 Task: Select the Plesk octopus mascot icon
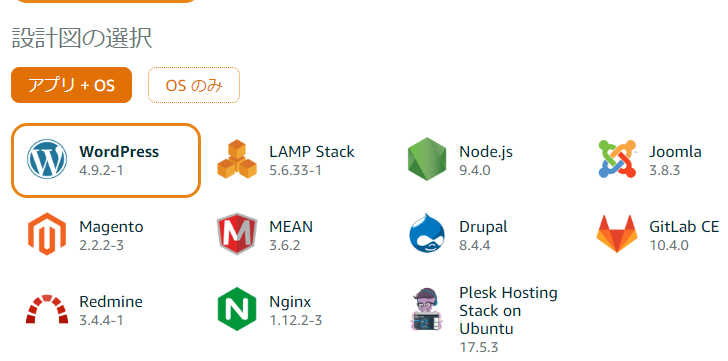427,309
